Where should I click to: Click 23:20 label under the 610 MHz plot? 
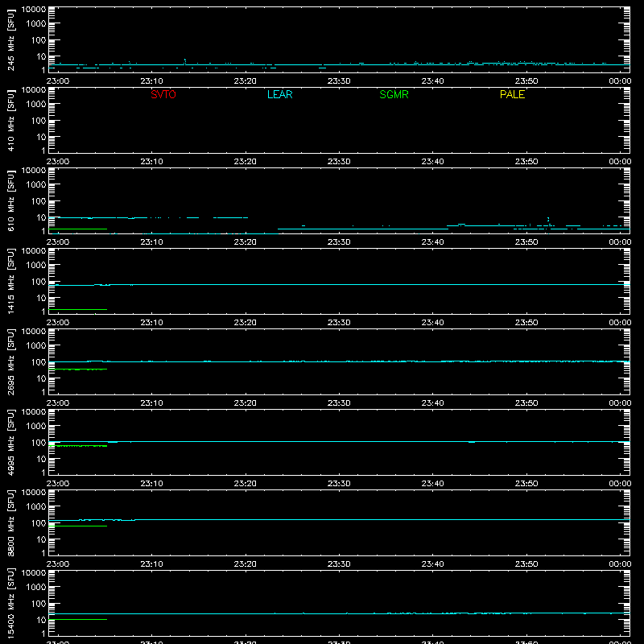click(x=246, y=242)
